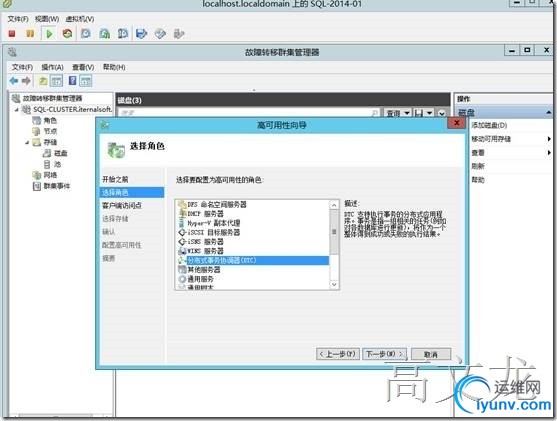The image size is (557, 421).
Task: Expand the 移动可用存储 submenu arrow
Action: (x=549, y=139)
